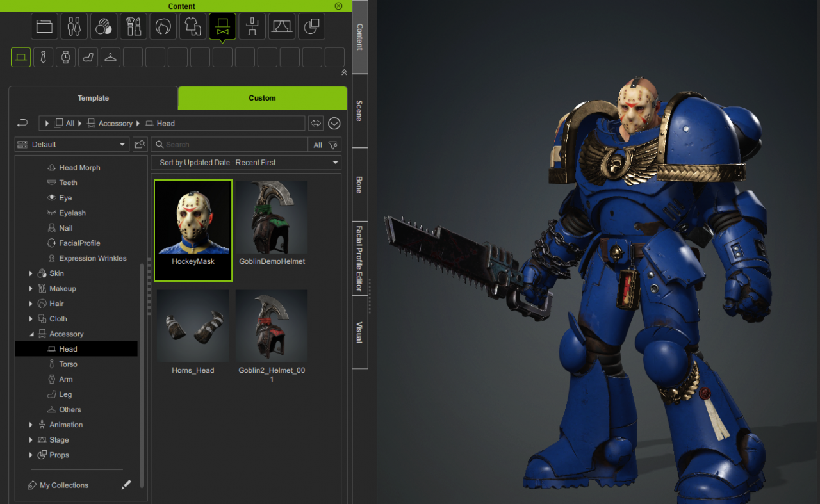Select the Makeup category icon

tap(133, 27)
